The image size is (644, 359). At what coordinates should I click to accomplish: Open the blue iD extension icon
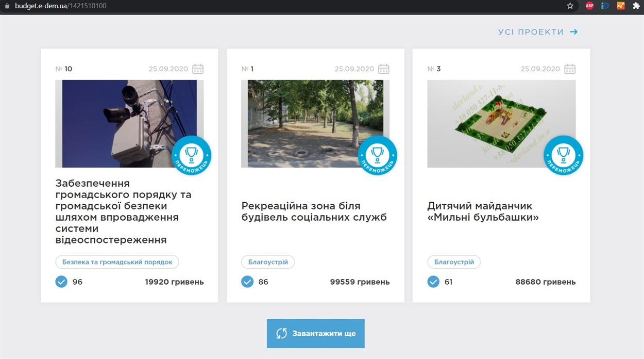click(605, 6)
